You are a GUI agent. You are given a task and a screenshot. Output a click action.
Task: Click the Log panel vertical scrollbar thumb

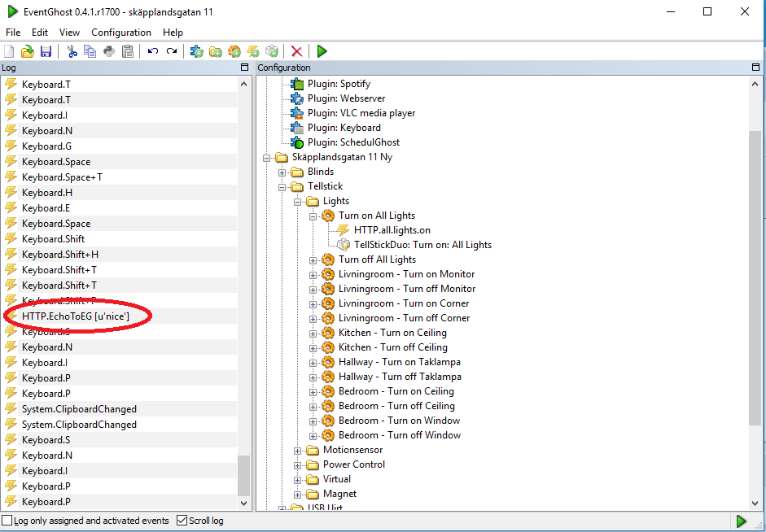pyautogui.click(x=243, y=476)
